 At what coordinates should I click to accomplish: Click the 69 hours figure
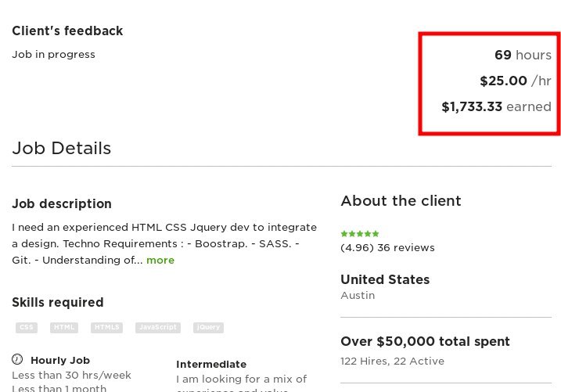coord(523,55)
